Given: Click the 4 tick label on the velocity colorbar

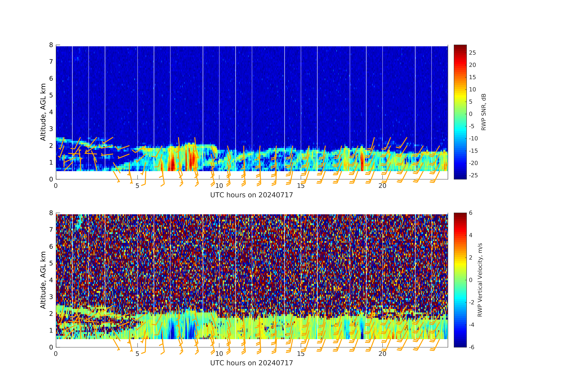Looking at the screenshot, I should (x=471, y=235).
